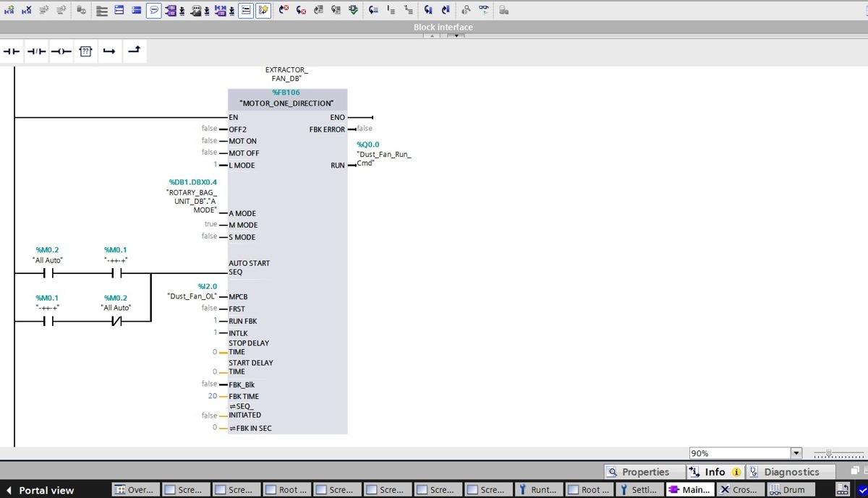Click the blue checkmark status icon
This screenshot has width=868, height=498.
(x=861, y=489)
